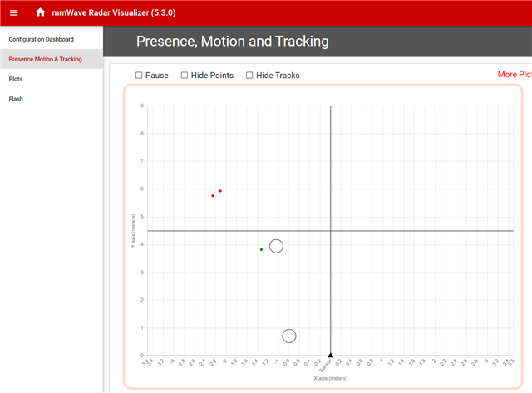Click the Presence, Motion and Tracking heading
Image resolution: width=532 pixels, height=393 pixels.
click(233, 42)
